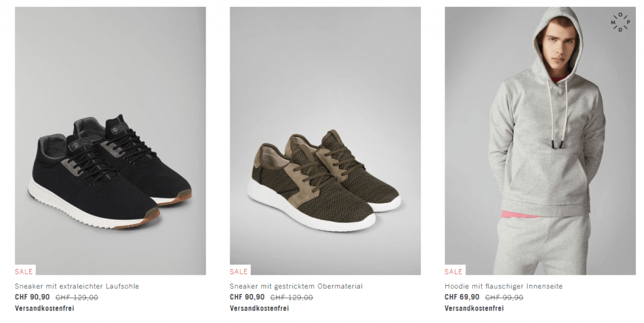Click CHF 90,90 price of black sneaker

(x=32, y=297)
